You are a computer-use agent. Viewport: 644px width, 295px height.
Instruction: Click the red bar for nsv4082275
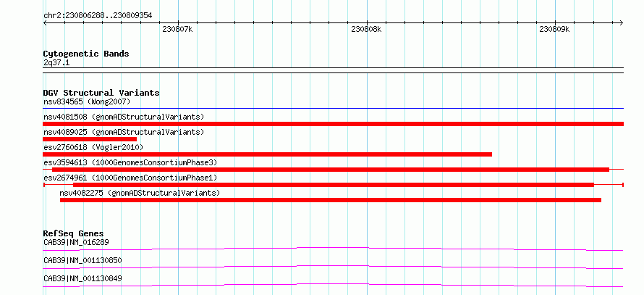[331, 200]
